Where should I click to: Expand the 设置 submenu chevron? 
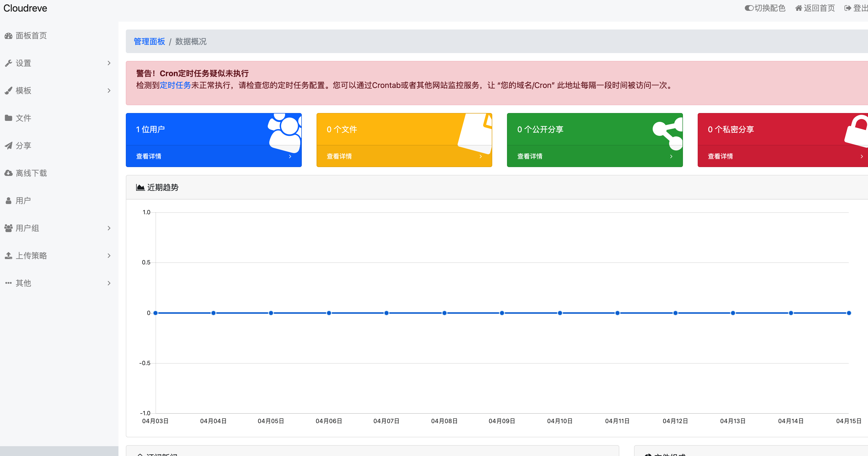(x=109, y=63)
